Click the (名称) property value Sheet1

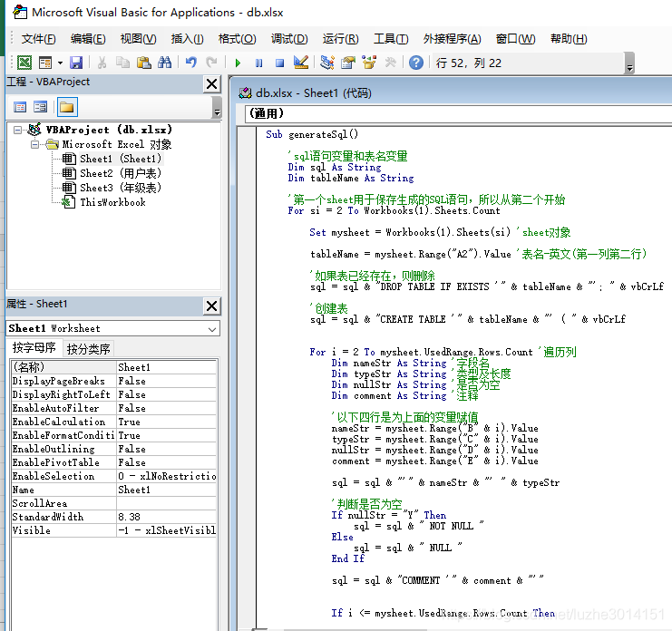point(166,367)
